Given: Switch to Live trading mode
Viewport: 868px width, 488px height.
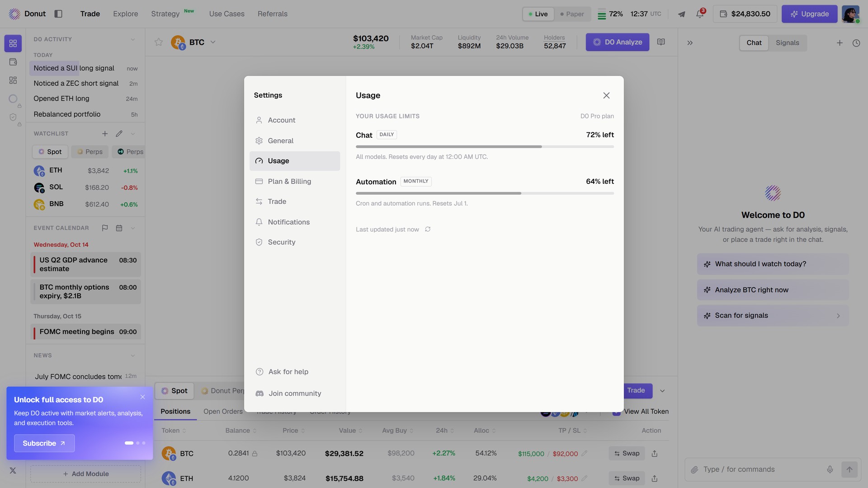Looking at the screenshot, I should coord(538,14).
